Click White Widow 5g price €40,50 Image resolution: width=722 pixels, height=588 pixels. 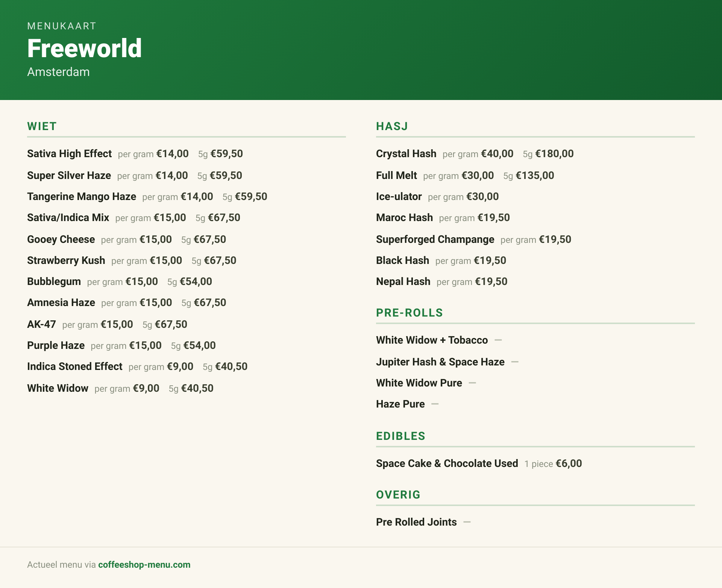pos(197,388)
